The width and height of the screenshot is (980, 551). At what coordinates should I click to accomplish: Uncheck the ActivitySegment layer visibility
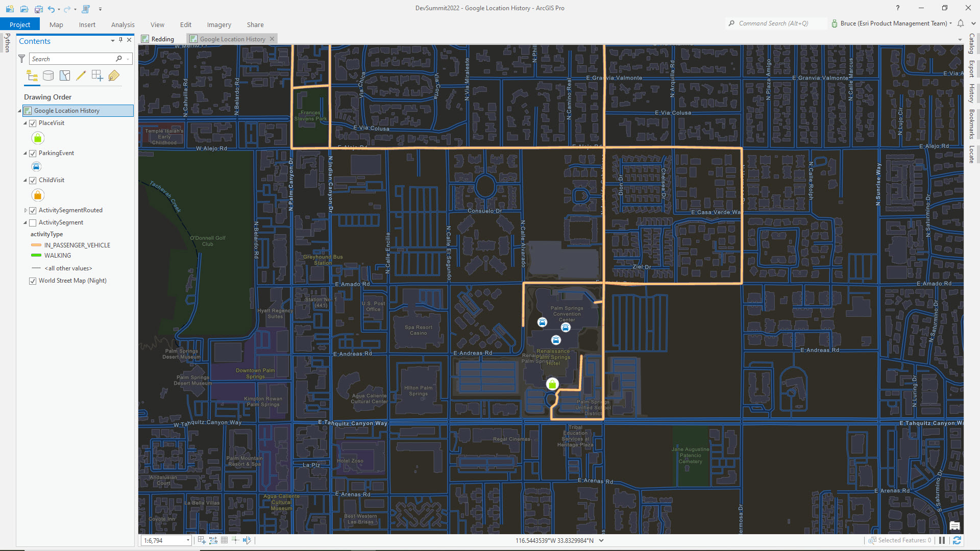(x=33, y=222)
